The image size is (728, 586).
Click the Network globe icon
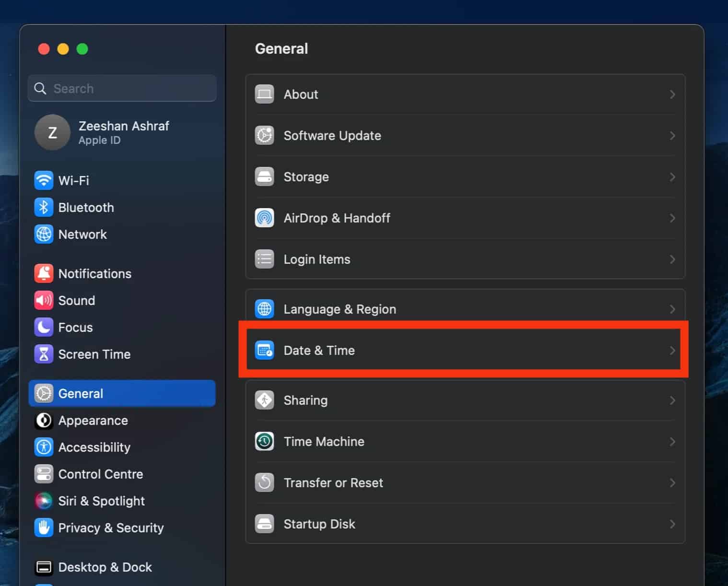tap(44, 234)
